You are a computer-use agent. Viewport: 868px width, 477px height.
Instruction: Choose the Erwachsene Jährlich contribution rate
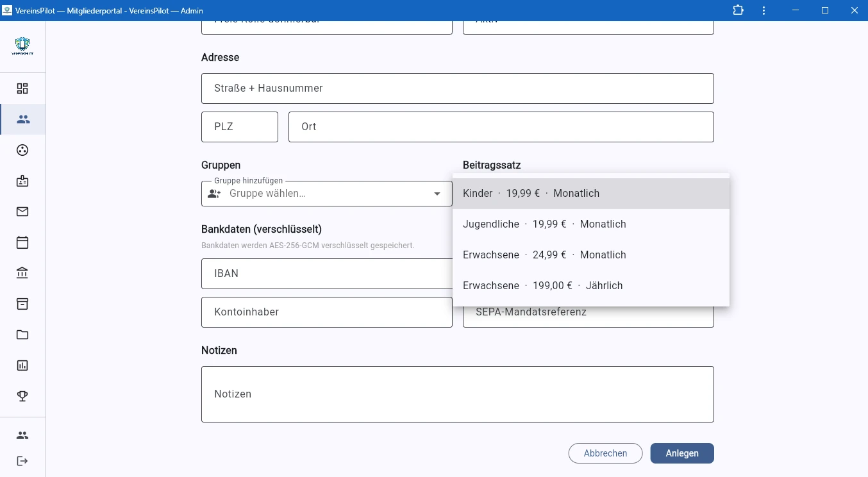[544, 285]
